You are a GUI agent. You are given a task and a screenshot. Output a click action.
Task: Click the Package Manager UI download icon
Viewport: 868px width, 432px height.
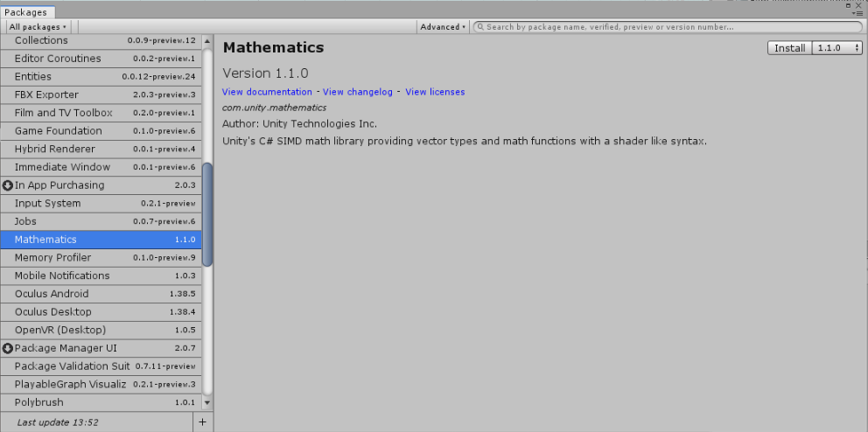pos(8,348)
